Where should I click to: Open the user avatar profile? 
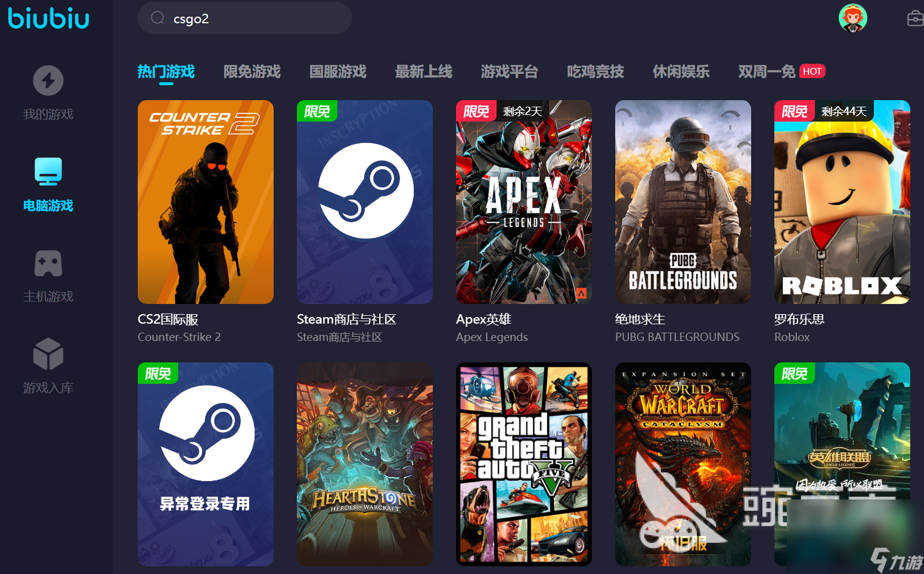(852, 18)
